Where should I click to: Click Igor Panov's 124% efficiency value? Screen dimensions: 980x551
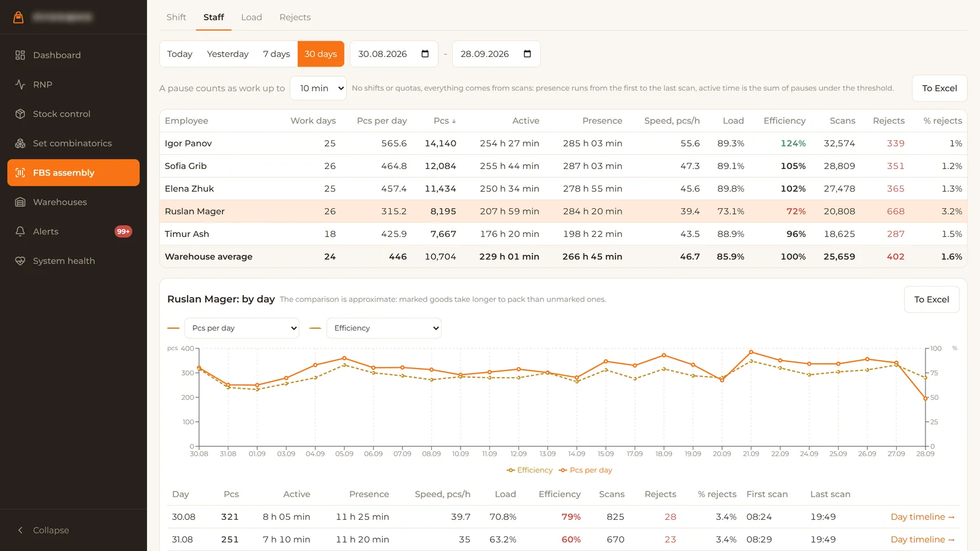[x=793, y=143]
